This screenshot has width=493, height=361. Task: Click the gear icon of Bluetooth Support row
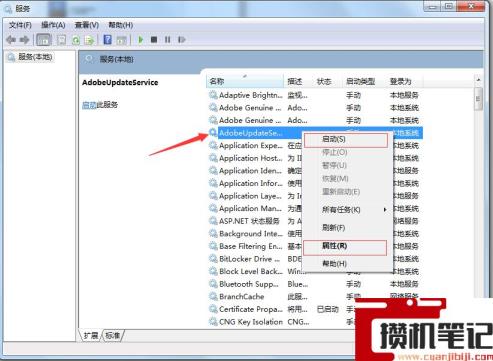[x=213, y=284]
